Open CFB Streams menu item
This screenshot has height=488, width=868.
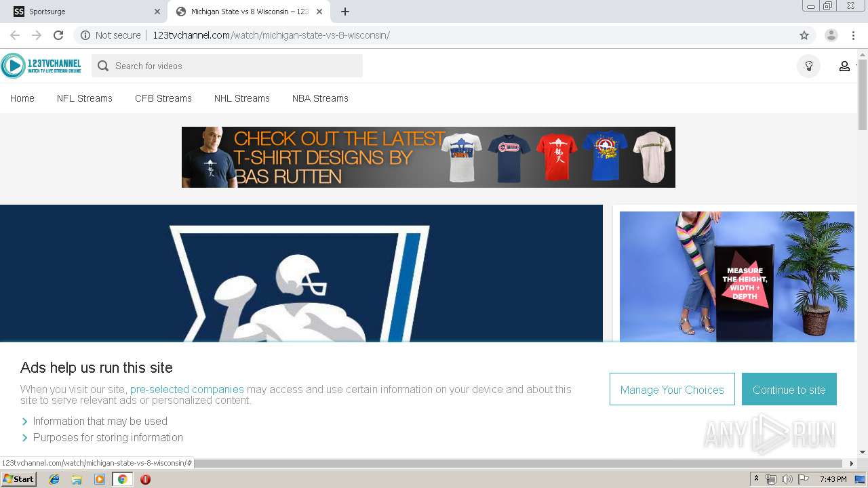[163, 98]
